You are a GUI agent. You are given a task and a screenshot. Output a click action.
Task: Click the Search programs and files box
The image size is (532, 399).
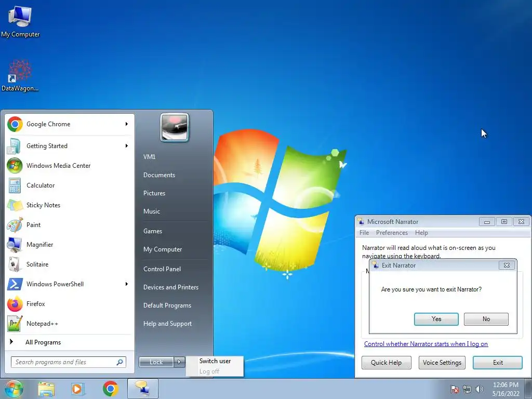tap(69, 362)
